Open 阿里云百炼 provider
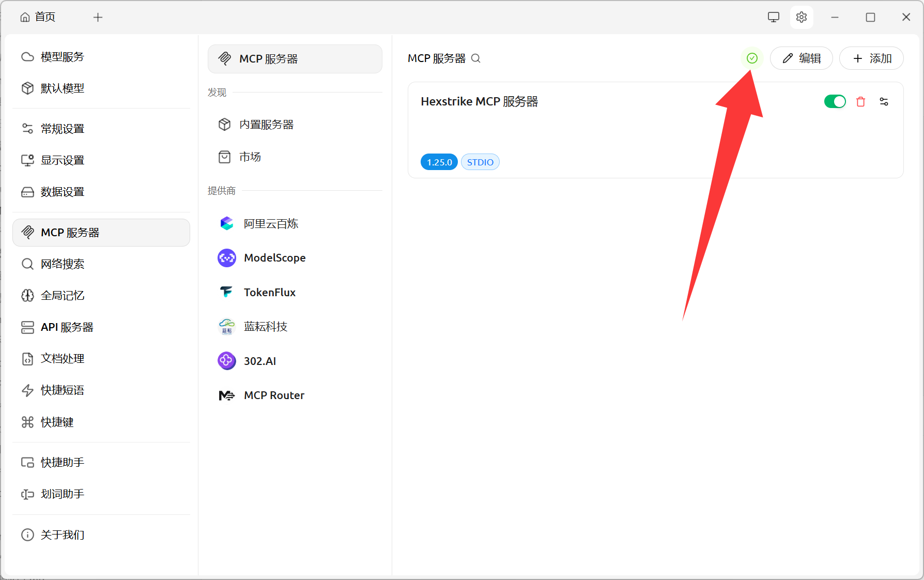 coord(270,224)
